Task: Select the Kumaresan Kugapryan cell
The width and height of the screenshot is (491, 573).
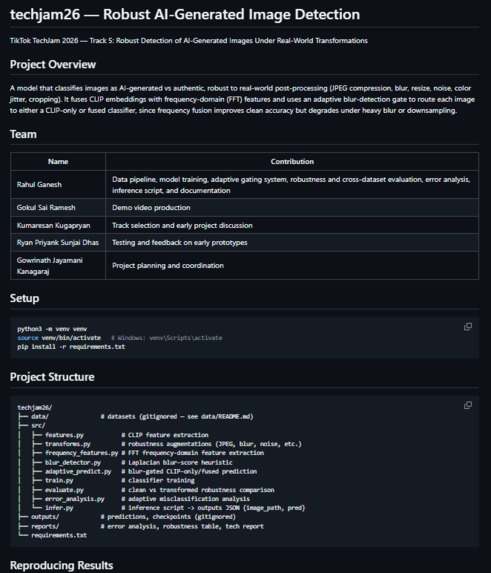Action: 58,225
